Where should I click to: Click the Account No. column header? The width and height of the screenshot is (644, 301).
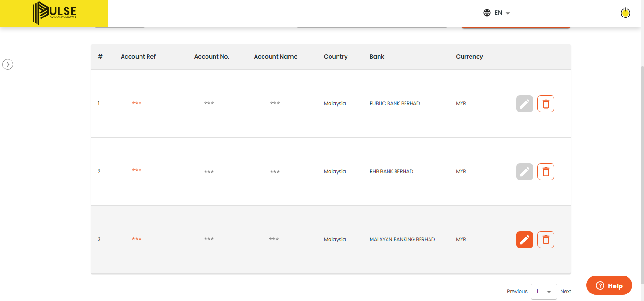click(x=212, y=56)
